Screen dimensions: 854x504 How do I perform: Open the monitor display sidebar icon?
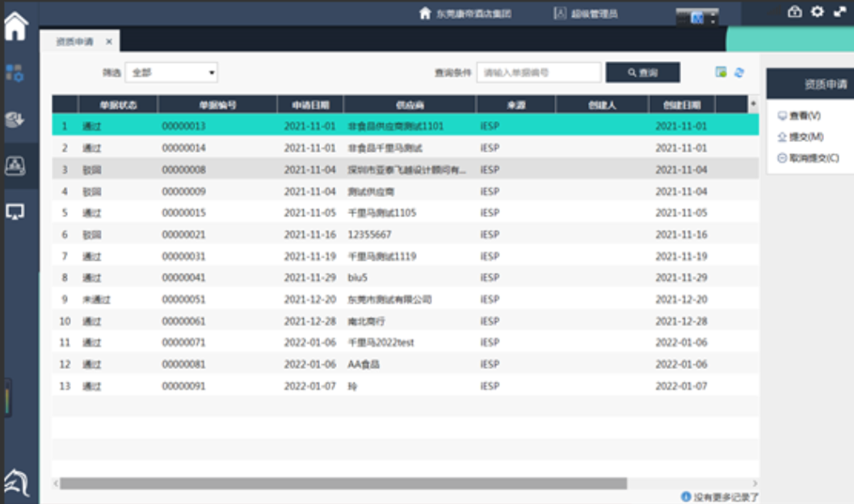[15, 212]
